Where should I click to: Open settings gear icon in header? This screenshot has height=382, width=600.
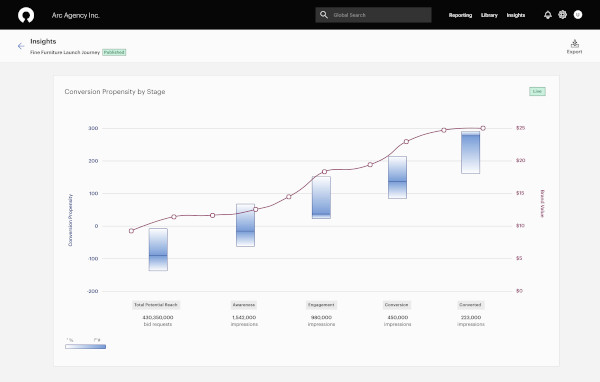562,15
